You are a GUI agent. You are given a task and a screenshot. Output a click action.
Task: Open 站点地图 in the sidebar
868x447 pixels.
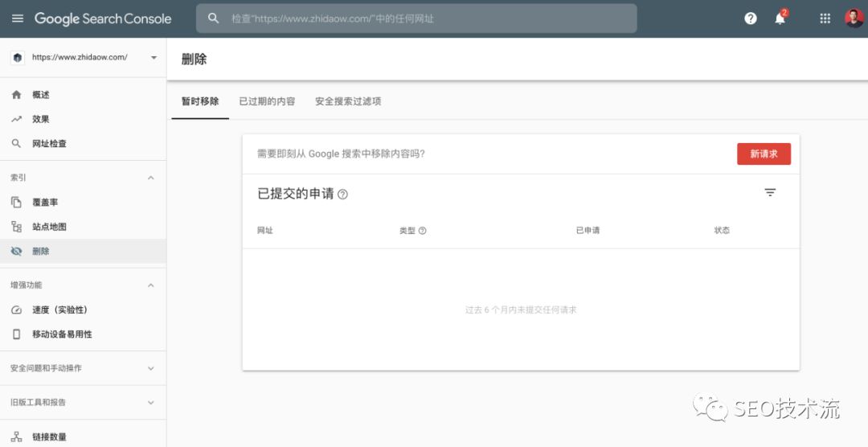pos(49,227)
